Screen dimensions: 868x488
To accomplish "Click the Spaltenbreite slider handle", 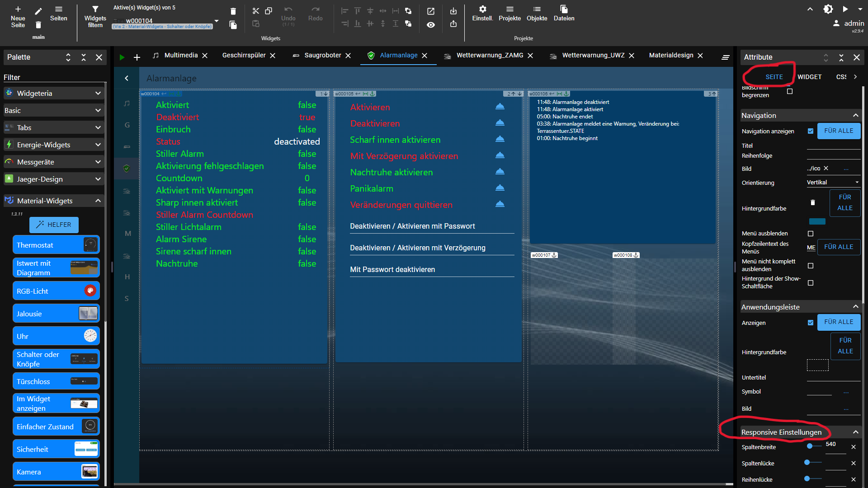I will click(x=810, y=446).
